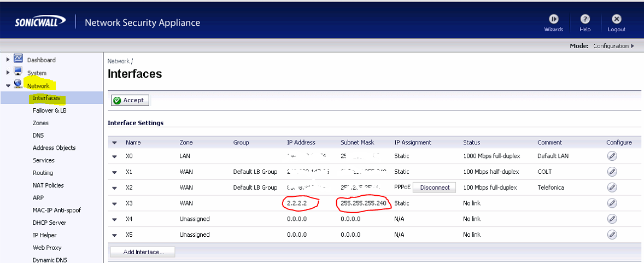The width and height of the screenshot is (644, 263).
Task: Expand the X5 row arrow
Action: coord(115,235)
